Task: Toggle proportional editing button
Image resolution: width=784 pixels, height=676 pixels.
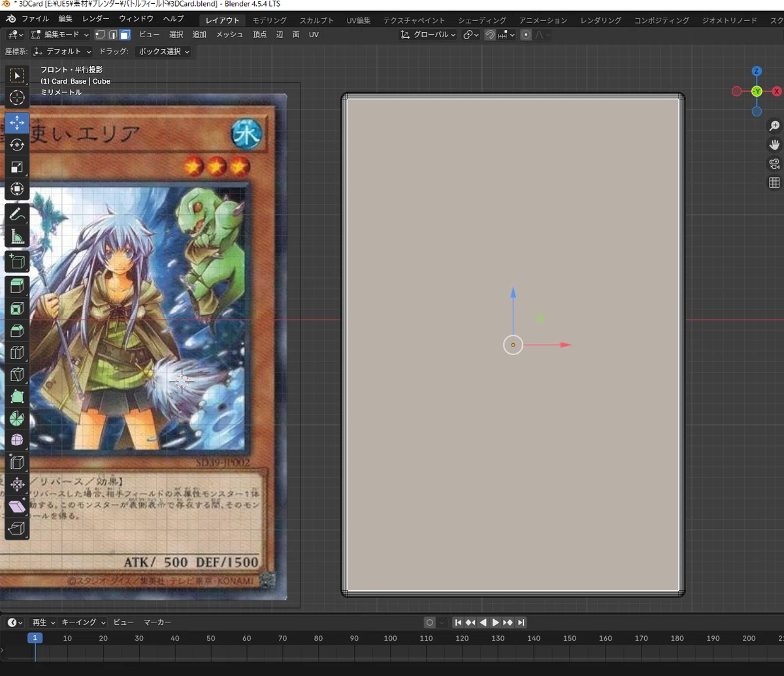Action: pyautogui.click(x=526, y=35)
